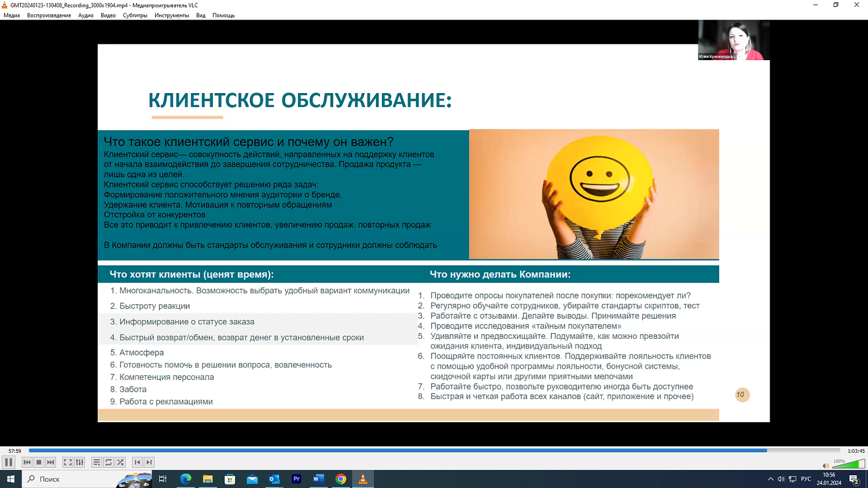
Task: Open Adobe Premiere Pro from the taskbar
Action: [297, 479]
